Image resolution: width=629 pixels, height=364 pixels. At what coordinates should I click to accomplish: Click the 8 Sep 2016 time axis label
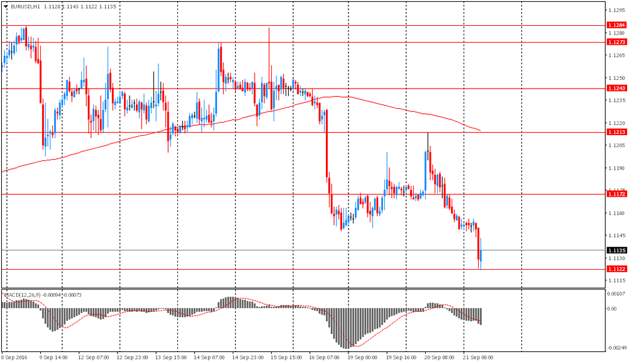(x=14, y=357)
